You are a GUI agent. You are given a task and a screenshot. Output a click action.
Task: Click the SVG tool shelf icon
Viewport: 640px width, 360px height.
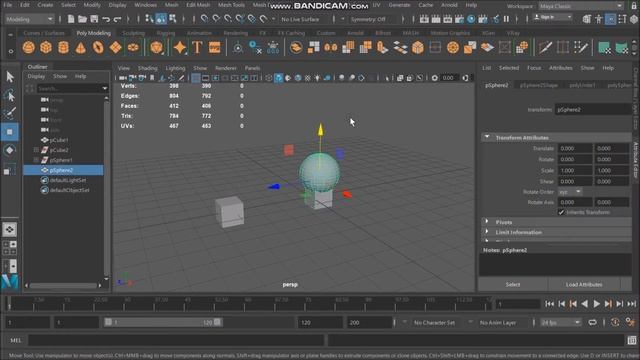point(215,48)
